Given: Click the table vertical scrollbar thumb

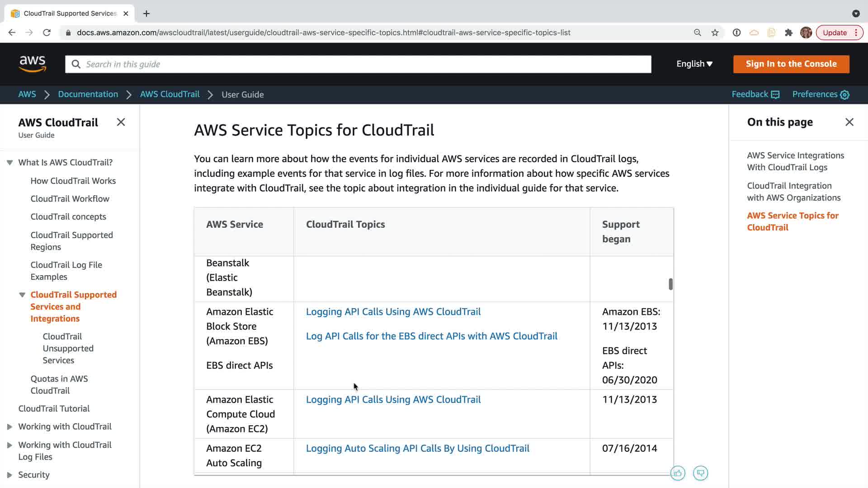Looking at the screenshot, I should pos(670,284).
